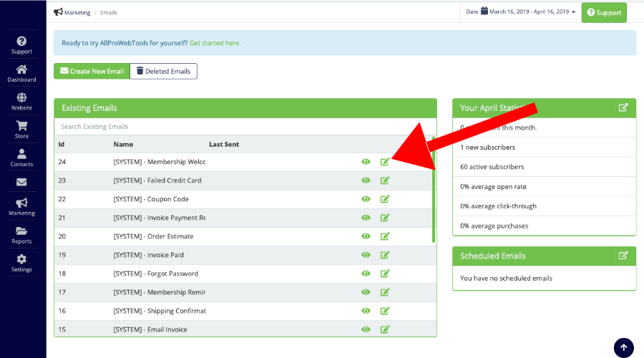Select Marketing in the sidebar menu

click(21, 206)
